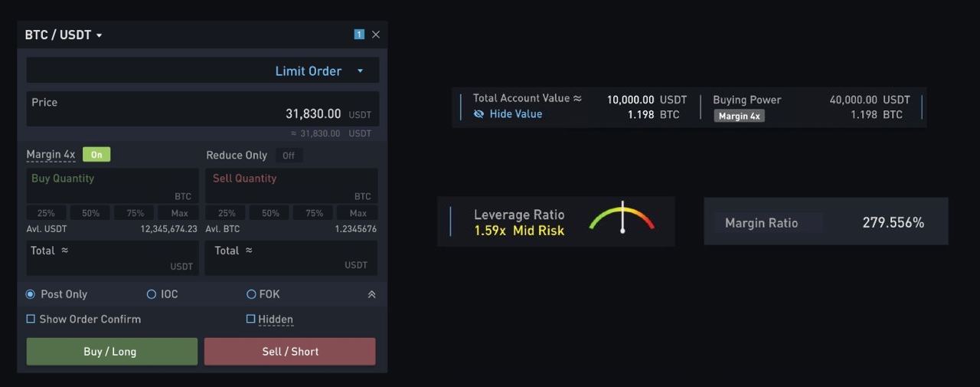Image resolution: width=980 pixels, height=387 pixels.
Task: Click the Hide Value link
Action: (515, 114)
